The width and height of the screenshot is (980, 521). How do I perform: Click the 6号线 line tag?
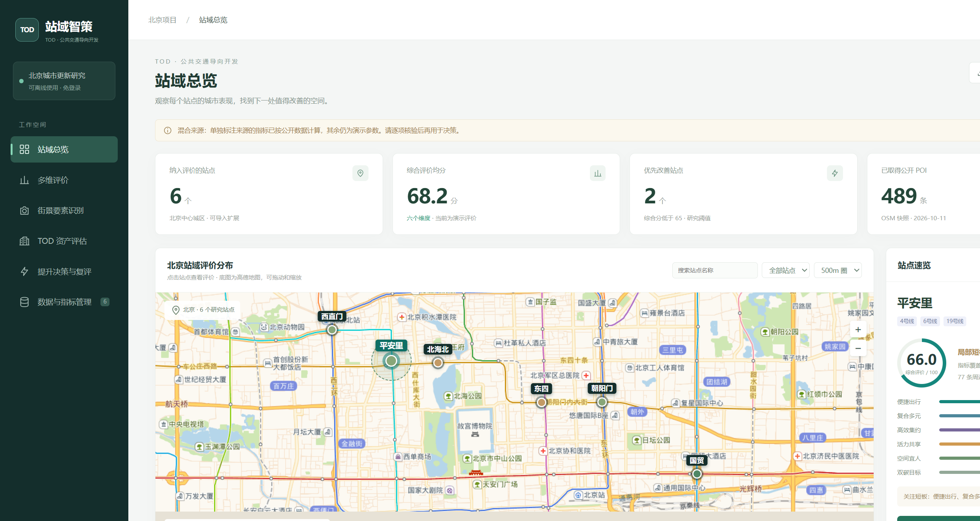(930, 321)
